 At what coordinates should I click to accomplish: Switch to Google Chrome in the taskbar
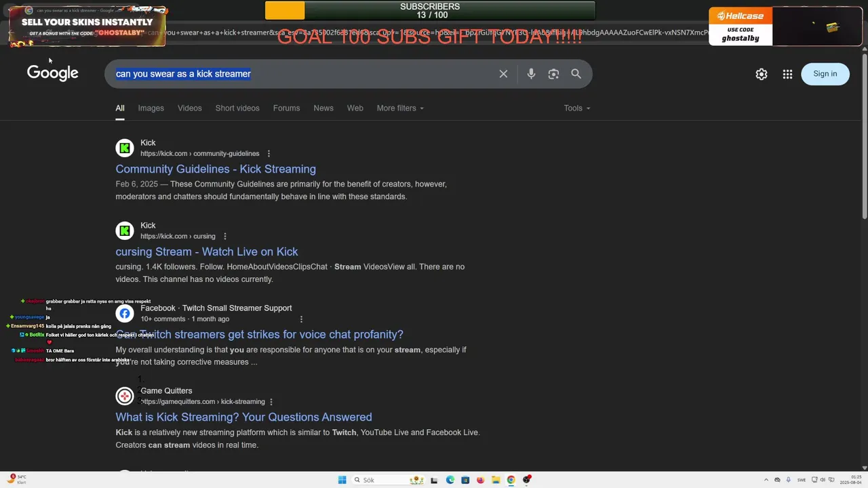(511, 480)
